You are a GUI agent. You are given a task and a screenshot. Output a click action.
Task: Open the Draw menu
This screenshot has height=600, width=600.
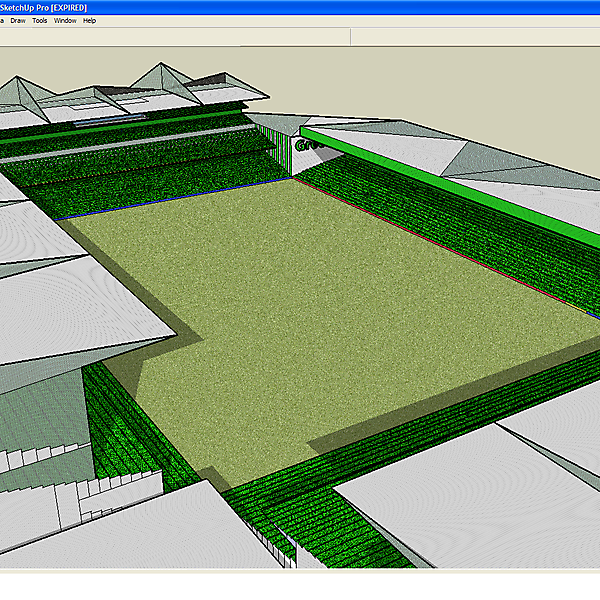[x=18, y=20]
